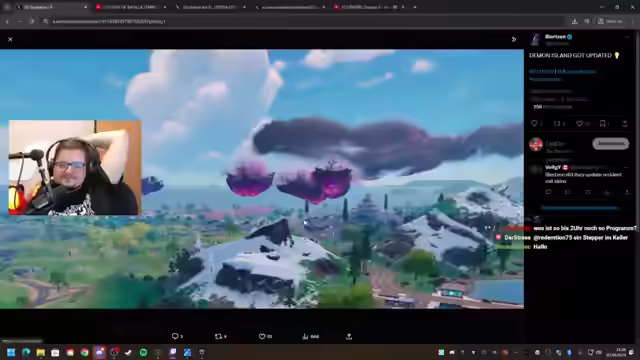Open Twitch app icon in the taskbar

(173, 352)
